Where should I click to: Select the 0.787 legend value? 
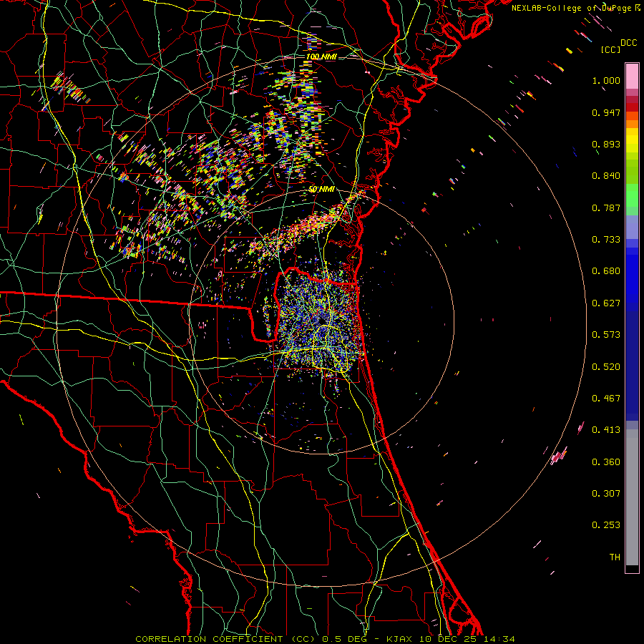coord(606,208)
